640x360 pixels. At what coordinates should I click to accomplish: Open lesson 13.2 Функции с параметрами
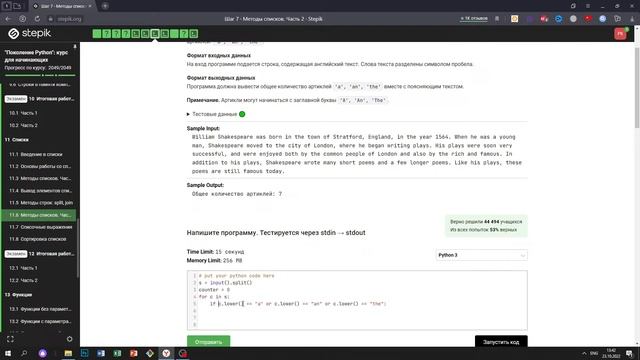pos(40,321)
